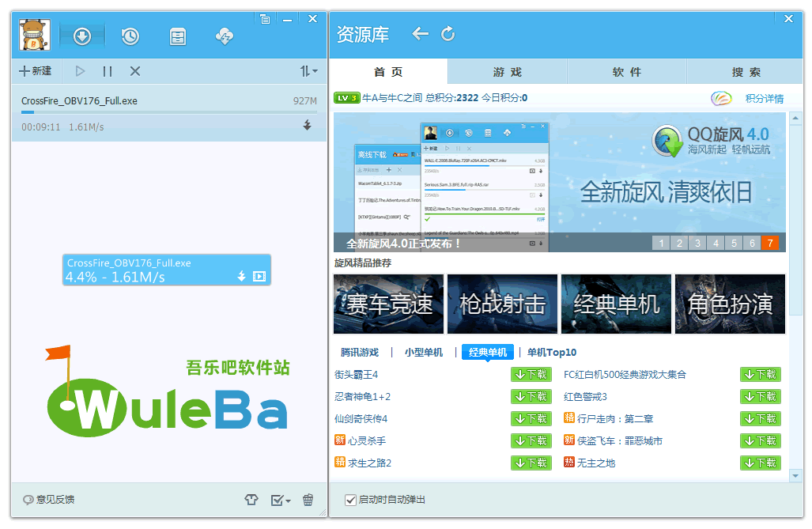Select banner slide number 5
Image resolution: width=812 pixels, height=529 pixels.
(x=734, y=243)
